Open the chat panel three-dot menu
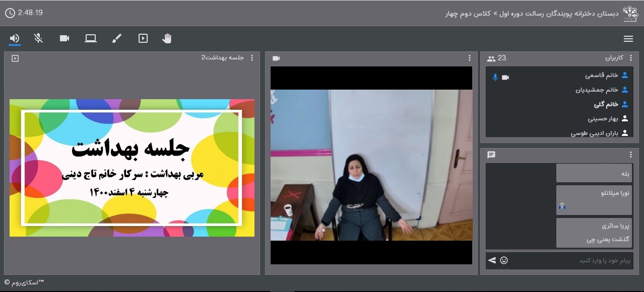The height and width of the screenshot is (292, 644). coord(631,155)
